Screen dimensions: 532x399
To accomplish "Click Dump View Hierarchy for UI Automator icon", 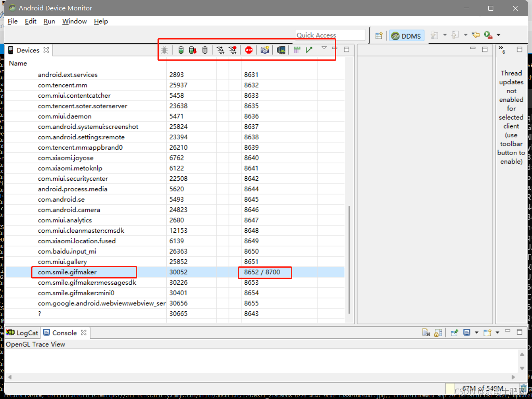I will (x=281, y=50).
